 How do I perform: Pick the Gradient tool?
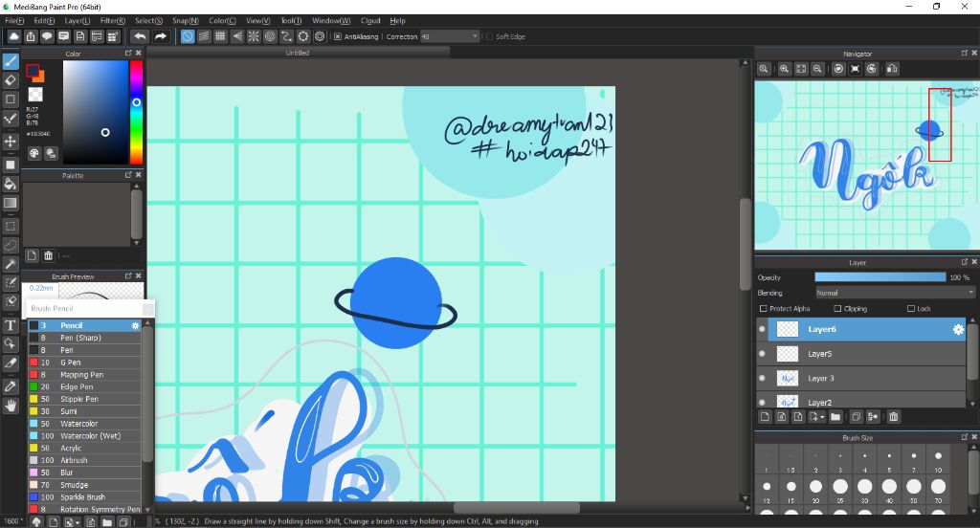[11, 203]
